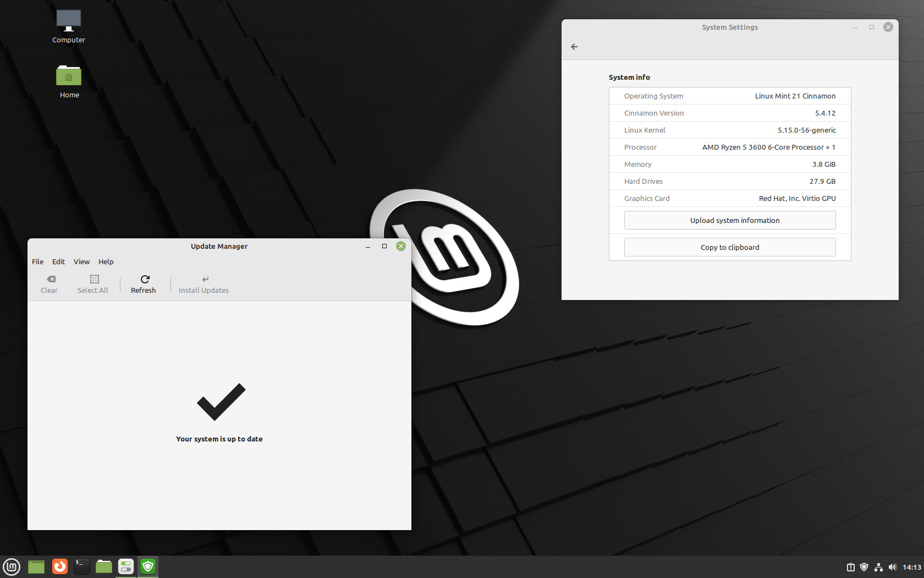Launch the Terminal from the panel
The width and height of the screenshot is (924, 578).
click(81, 566)
